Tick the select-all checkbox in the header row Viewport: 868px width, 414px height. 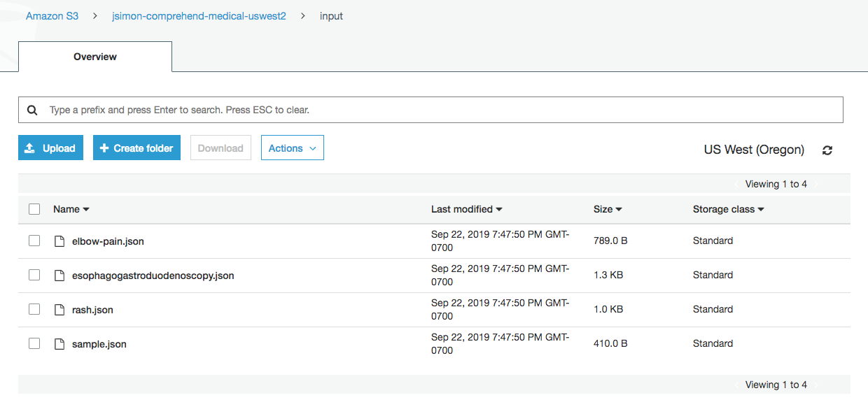coord(34,209)
